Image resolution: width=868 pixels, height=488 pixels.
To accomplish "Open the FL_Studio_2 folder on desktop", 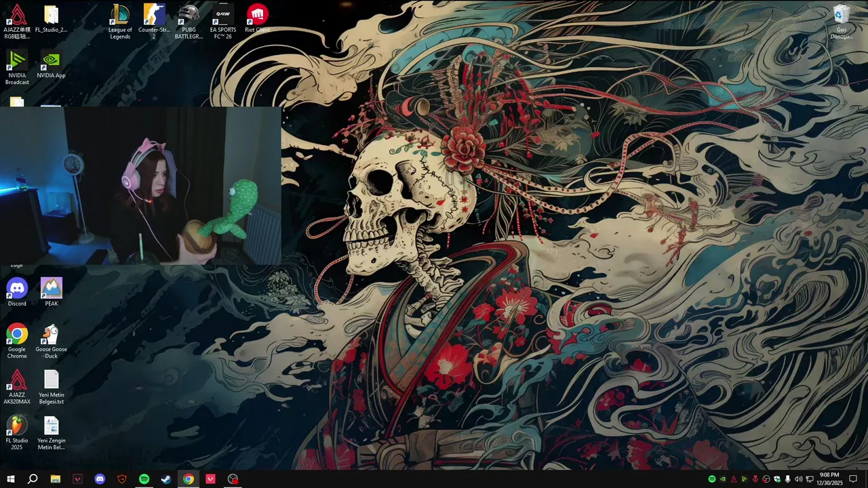I will coord(51,19).
